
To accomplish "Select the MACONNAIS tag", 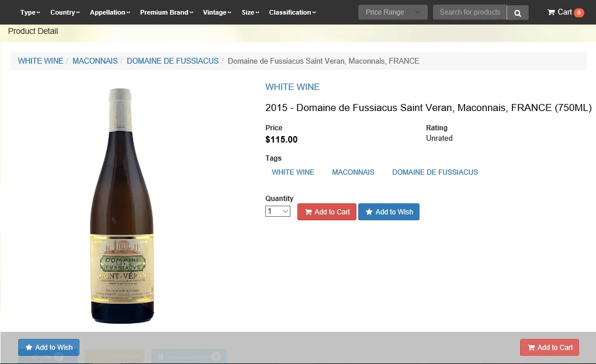I will 353,172.
